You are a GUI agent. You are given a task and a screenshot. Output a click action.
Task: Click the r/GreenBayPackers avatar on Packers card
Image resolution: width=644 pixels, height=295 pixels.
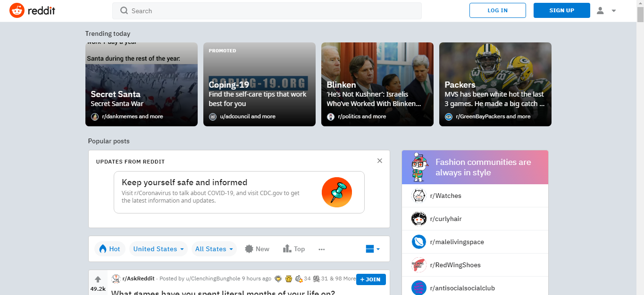coord(449,116)
